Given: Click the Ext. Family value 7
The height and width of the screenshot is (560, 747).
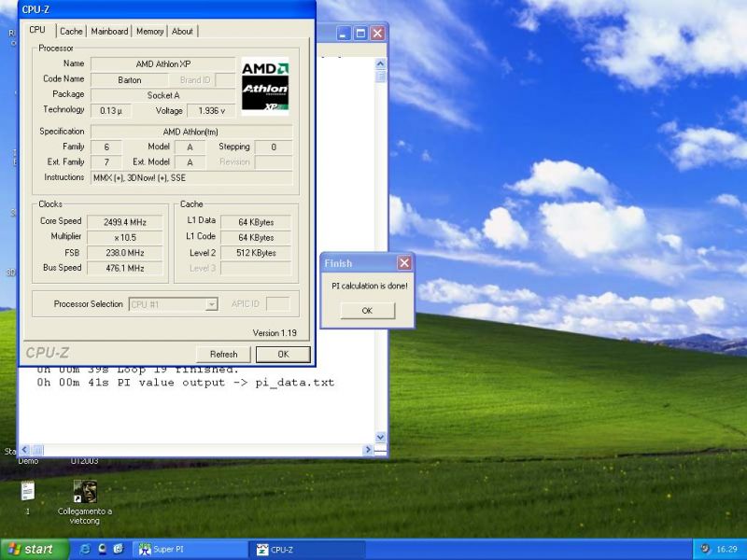Looking at the screenshot, I should (x=106, y=162).
